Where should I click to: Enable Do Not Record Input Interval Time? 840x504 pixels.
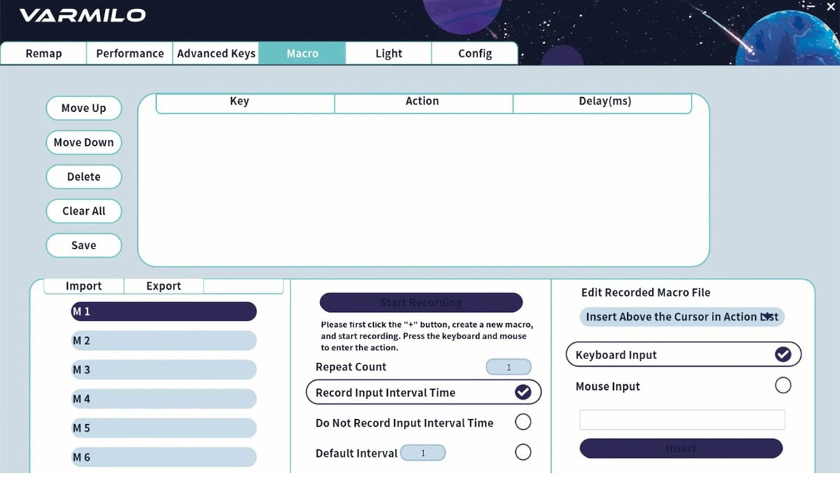523,422
